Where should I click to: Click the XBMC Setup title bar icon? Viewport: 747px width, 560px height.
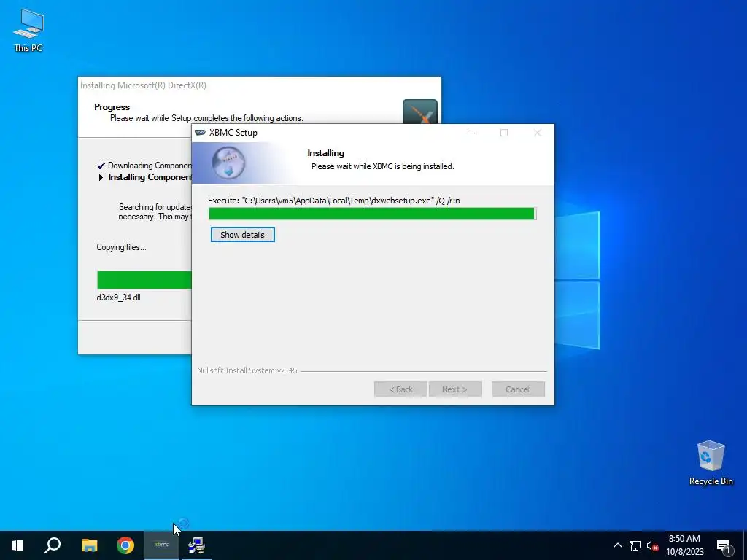[200, 133]
